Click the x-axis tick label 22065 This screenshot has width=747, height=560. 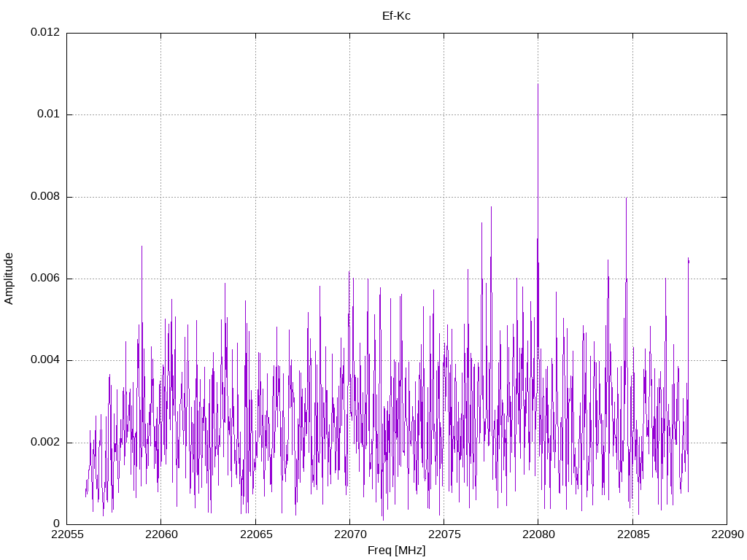pos(255,534)
